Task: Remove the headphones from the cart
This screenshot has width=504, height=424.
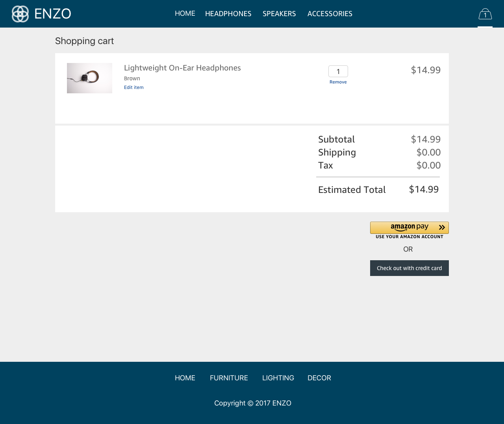Action: 338,82
